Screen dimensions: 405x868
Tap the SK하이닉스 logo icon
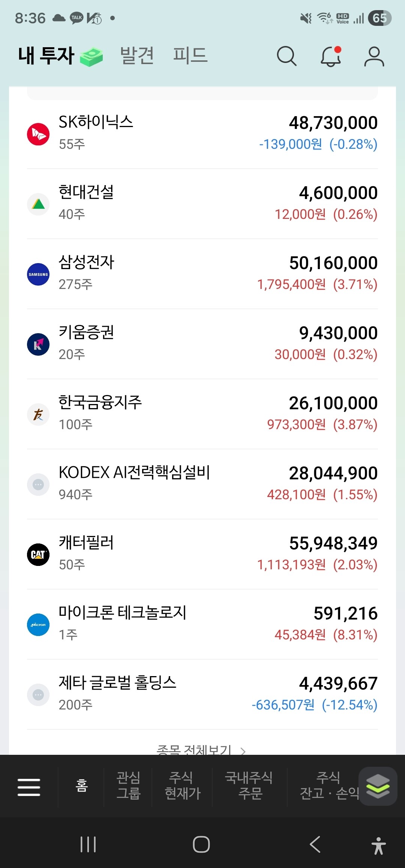[38, 134]
